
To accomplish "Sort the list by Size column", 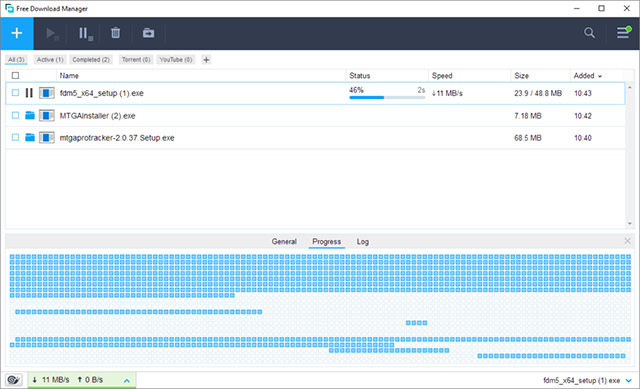I will point(522,76).
